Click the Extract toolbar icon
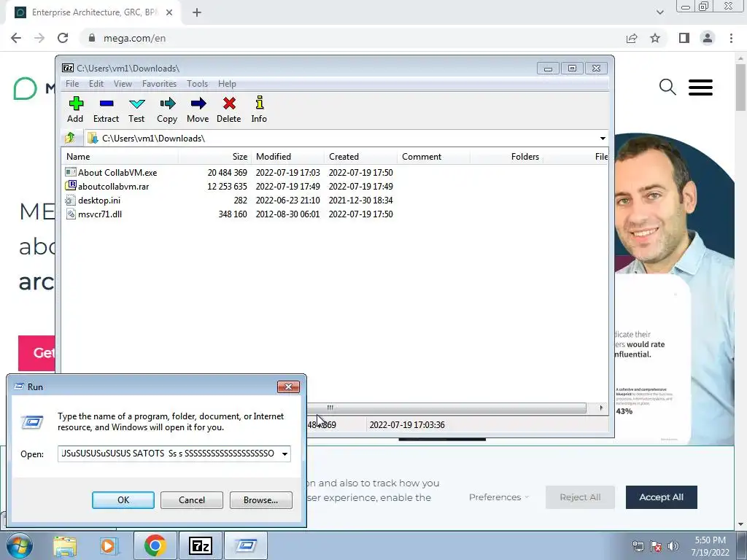This screenshot has width=747, height=560. 106,109
